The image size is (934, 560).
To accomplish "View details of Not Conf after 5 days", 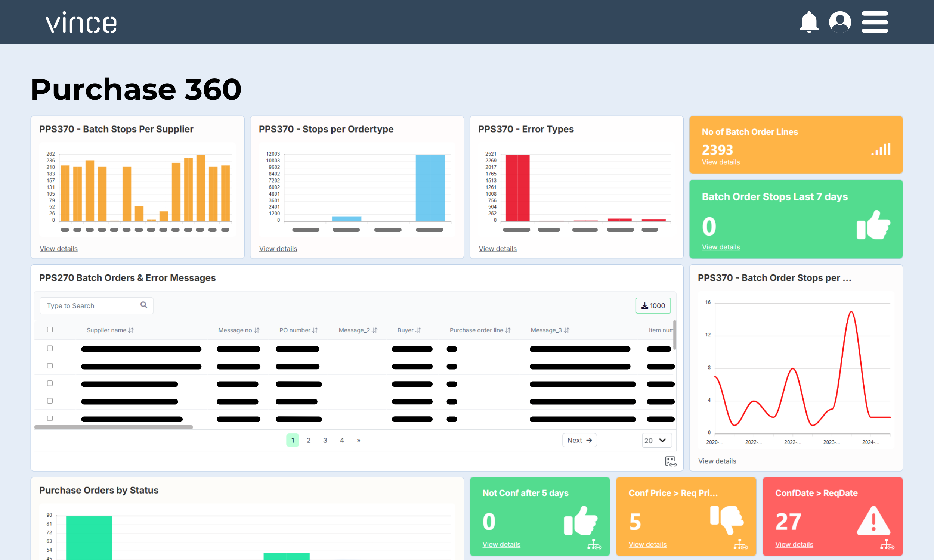I will pyautogui.click(x=501, y=545).
